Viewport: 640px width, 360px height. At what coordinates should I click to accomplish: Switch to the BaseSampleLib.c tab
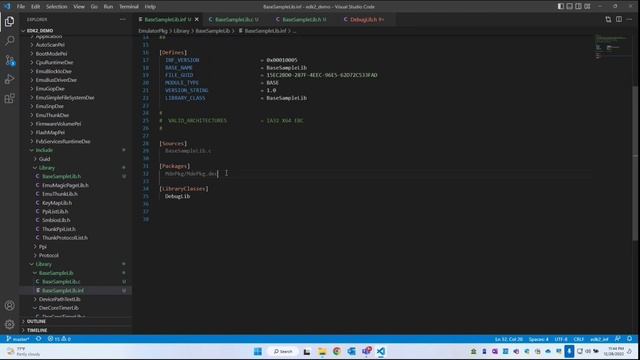coord(234,19)
